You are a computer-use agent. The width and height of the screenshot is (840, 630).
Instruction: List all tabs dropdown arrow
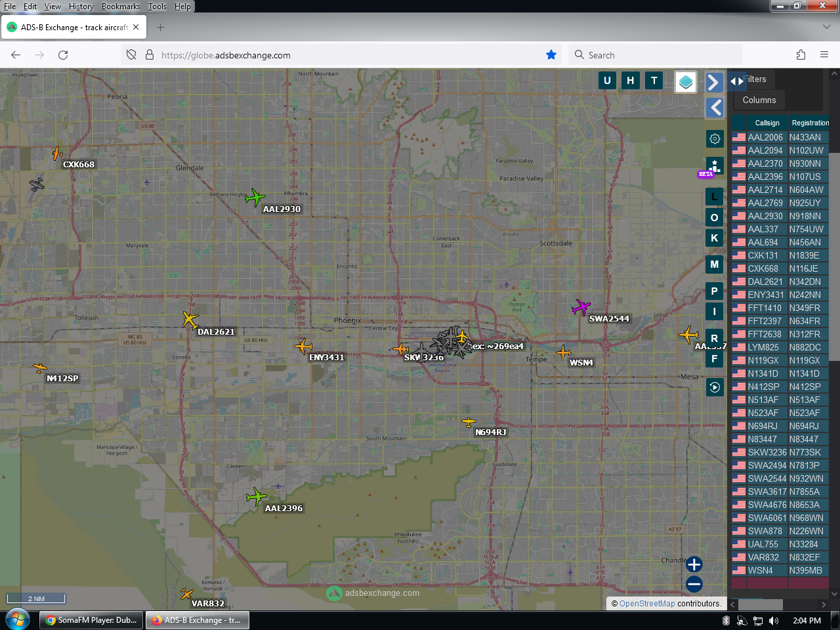(826, 27)
